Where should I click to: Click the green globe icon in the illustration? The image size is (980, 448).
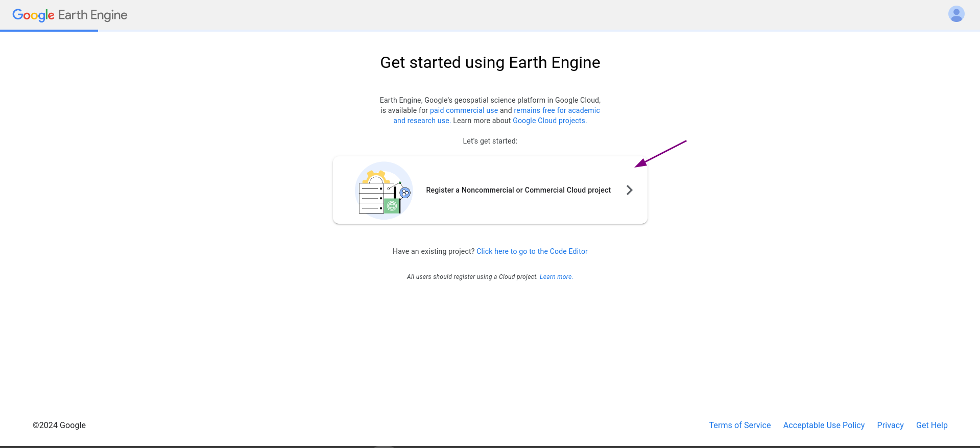(x=392, y=206)
